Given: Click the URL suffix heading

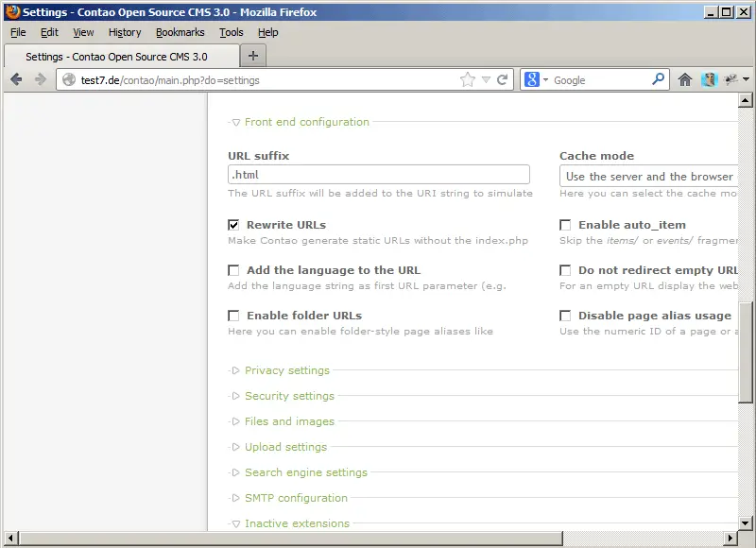Looking at the screenshot, I should [258, 156].
